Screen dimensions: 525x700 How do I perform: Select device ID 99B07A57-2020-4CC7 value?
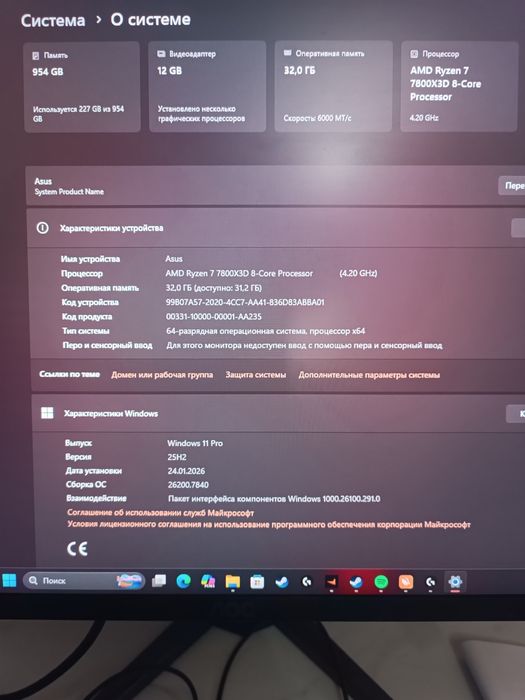245,302
